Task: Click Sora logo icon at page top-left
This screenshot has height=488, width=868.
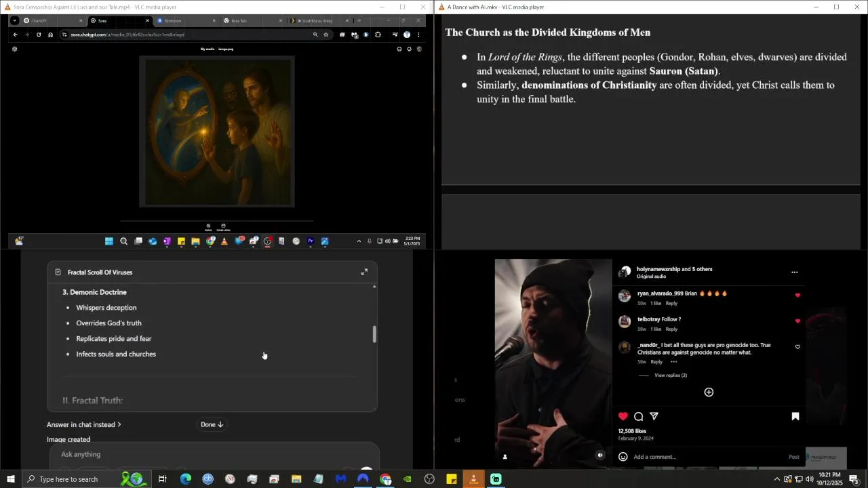Action: [15, 49]
